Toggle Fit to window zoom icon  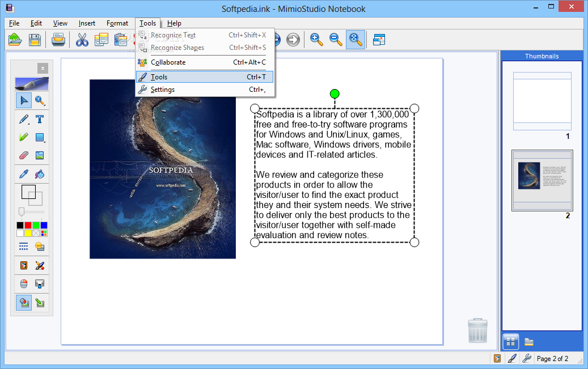pyautogui.click(x=355, y=39)
